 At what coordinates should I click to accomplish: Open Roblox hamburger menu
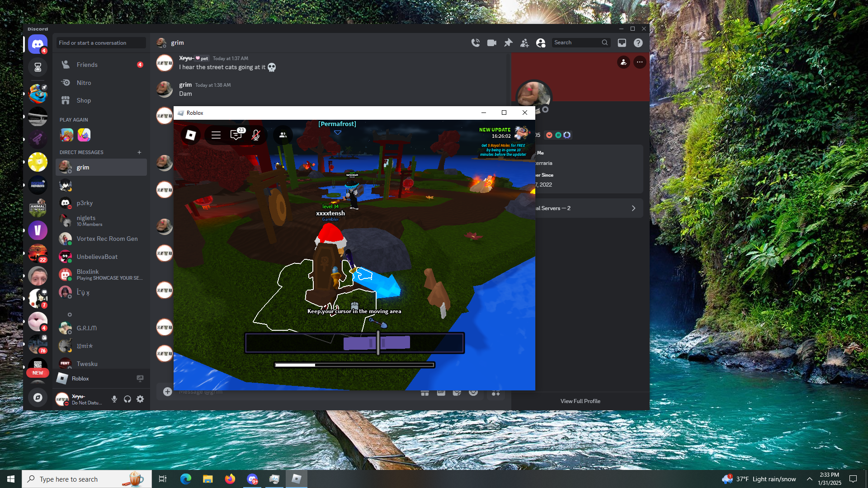(216, 135)
